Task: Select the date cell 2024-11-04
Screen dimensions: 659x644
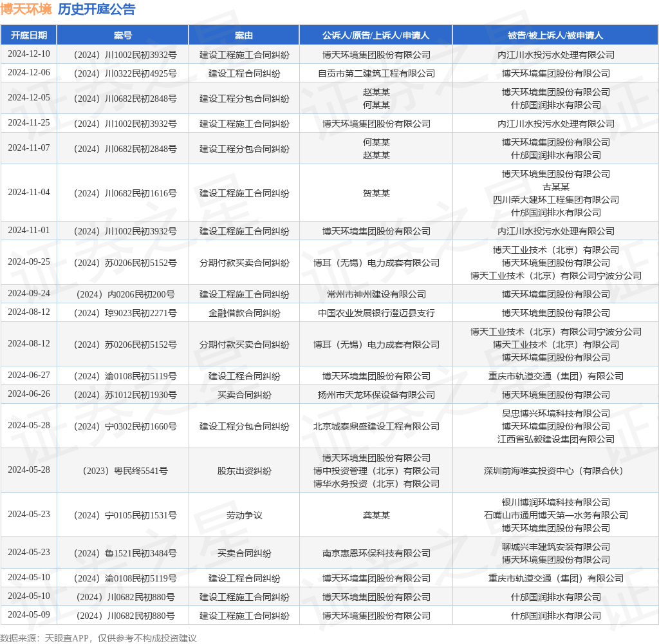Action: 28,192
